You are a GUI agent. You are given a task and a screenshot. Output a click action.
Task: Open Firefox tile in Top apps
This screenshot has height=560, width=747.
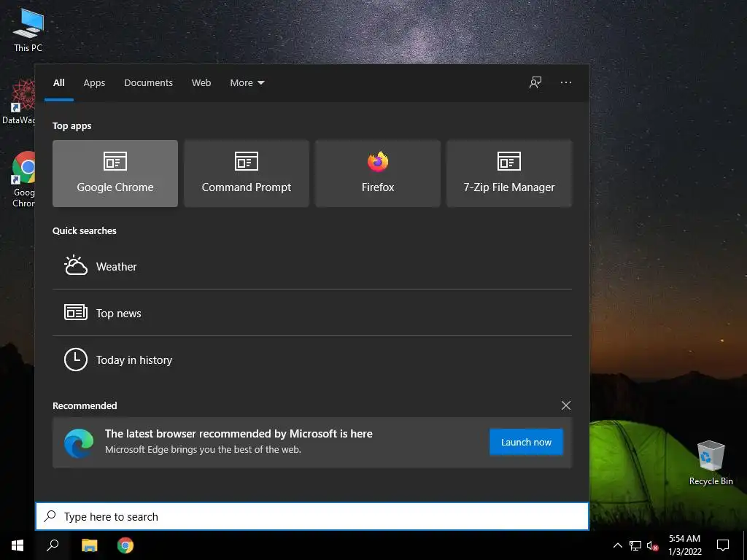(x=378, y=174)
